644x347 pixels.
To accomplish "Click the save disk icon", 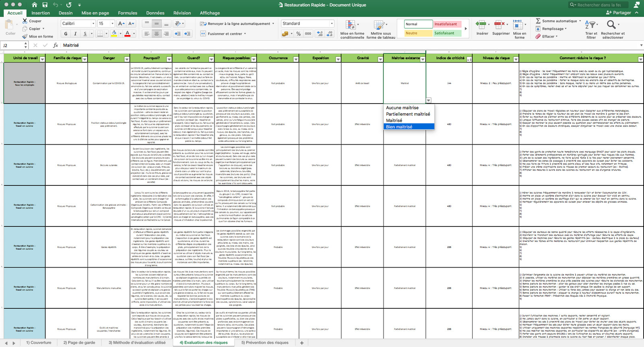I will pyautogui.click(x=45, y=5).
